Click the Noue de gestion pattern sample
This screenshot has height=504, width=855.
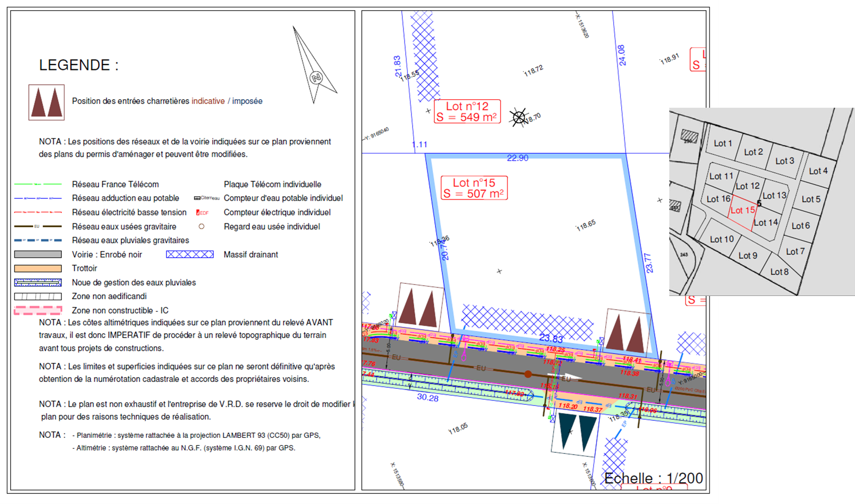coord(38,283)
